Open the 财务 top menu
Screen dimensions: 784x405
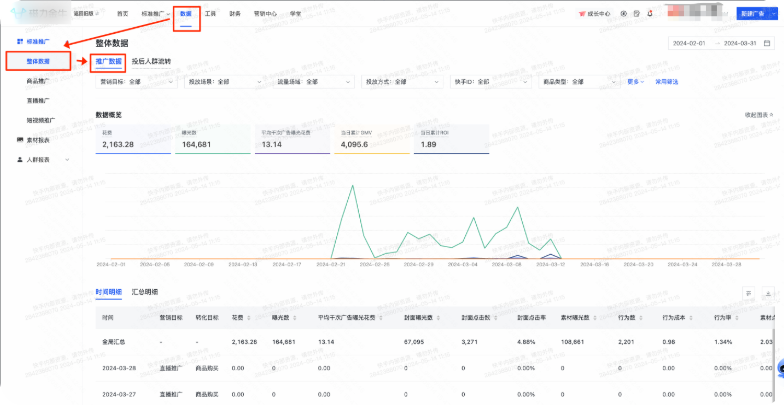235,14
